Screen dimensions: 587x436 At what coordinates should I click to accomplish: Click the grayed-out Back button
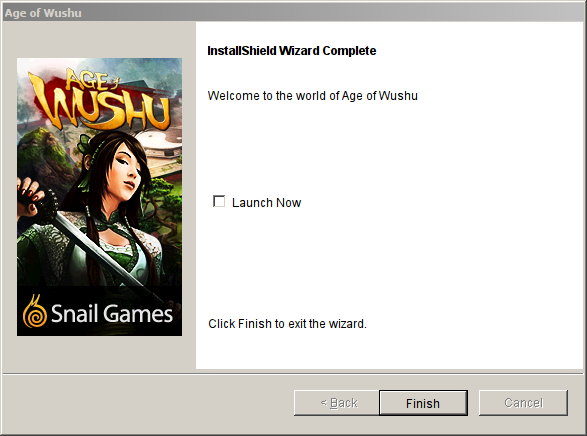336,403
